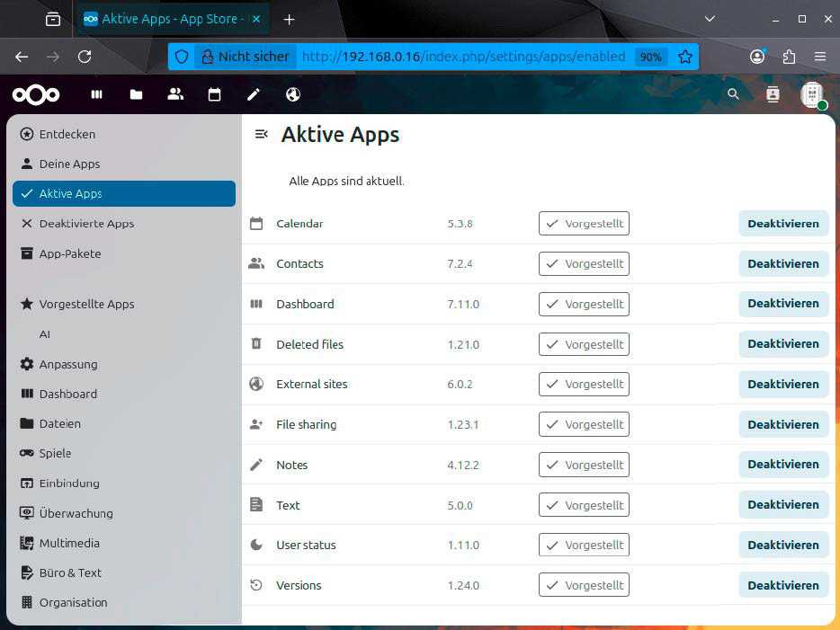This screenshot has width=840, height=630.
Task: Open the Contacts app row details
Action: tap(538, 264)
